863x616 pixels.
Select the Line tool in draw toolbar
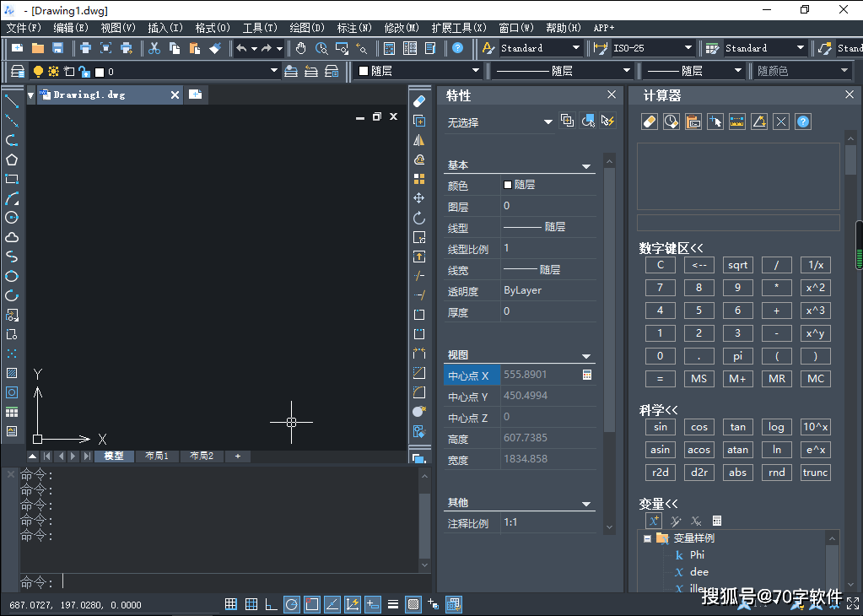coord(12,101)
